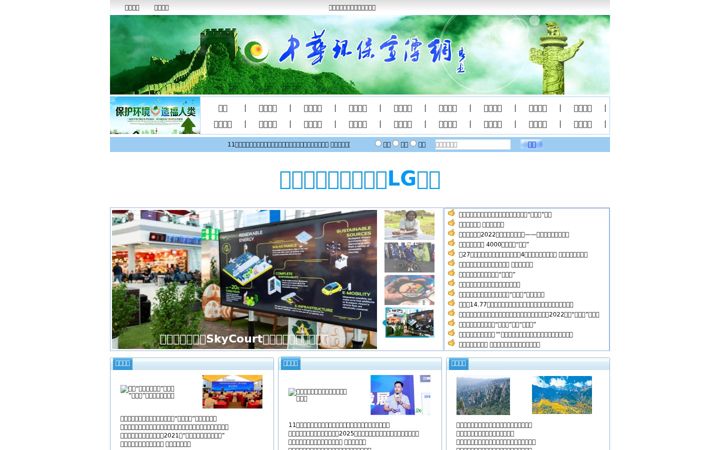
Task: Open the news headline containing "14.77"
Action: [516, 304]
